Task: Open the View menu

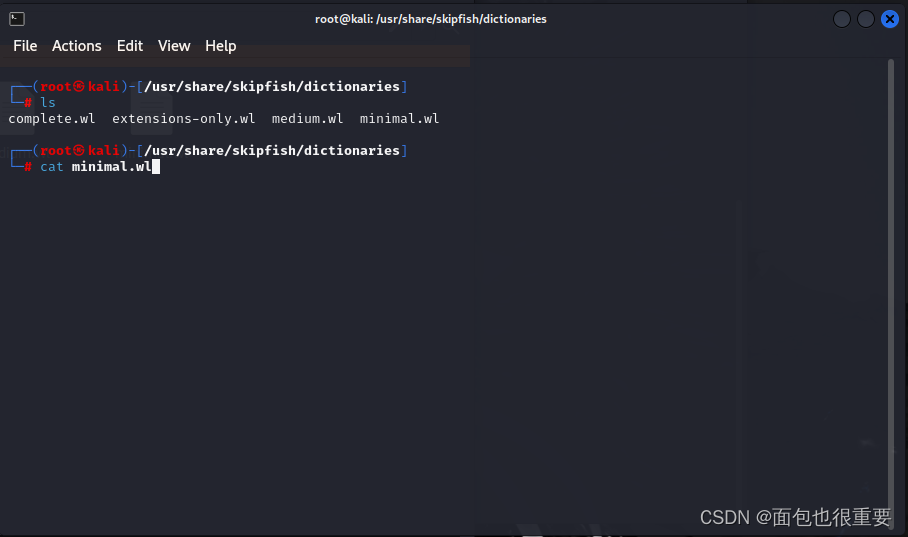Action: click(174, 46)
